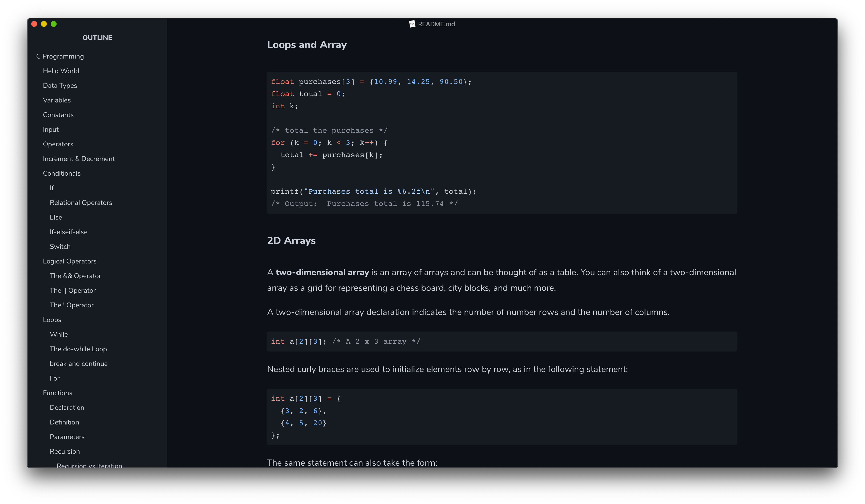
Task: Select For in the outline
Action: tap(54, 378)
